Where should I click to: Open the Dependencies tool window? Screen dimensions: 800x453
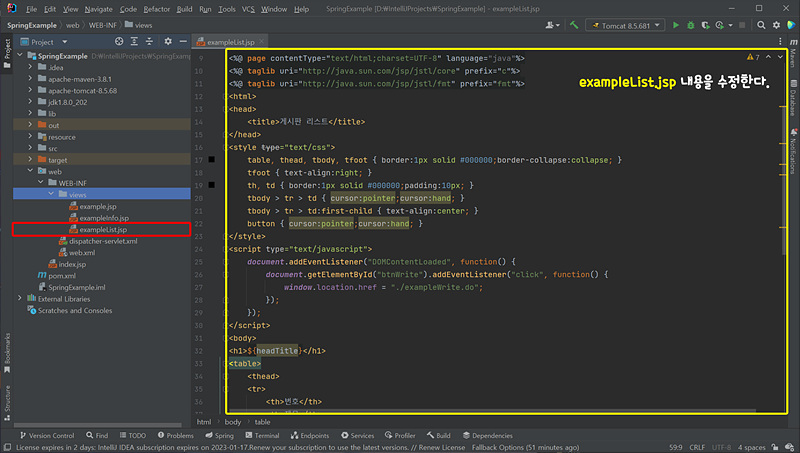point(487,436)
